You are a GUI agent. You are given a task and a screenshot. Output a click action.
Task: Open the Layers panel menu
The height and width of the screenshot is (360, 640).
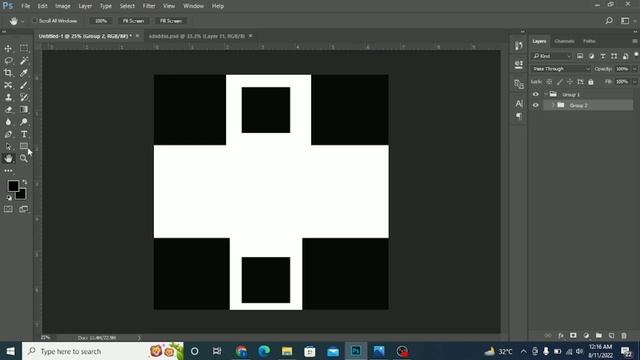[x=635, y=41]
